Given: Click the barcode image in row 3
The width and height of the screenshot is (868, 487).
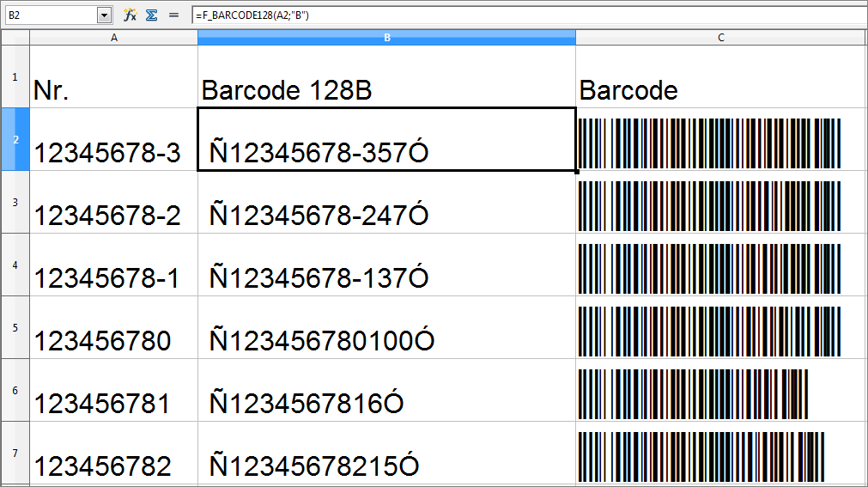Looking at the screenshot, I should click(x=709, y=205).
